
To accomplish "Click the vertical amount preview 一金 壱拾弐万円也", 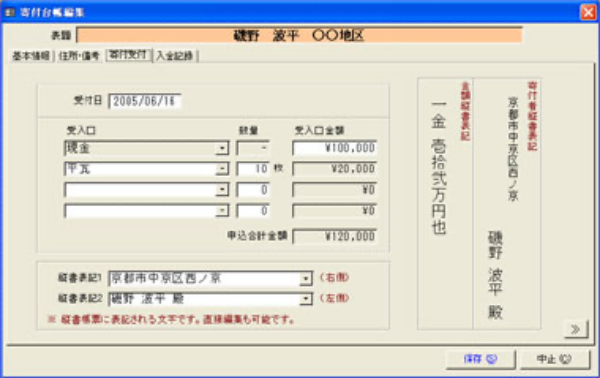I will [x=439, y=168].
